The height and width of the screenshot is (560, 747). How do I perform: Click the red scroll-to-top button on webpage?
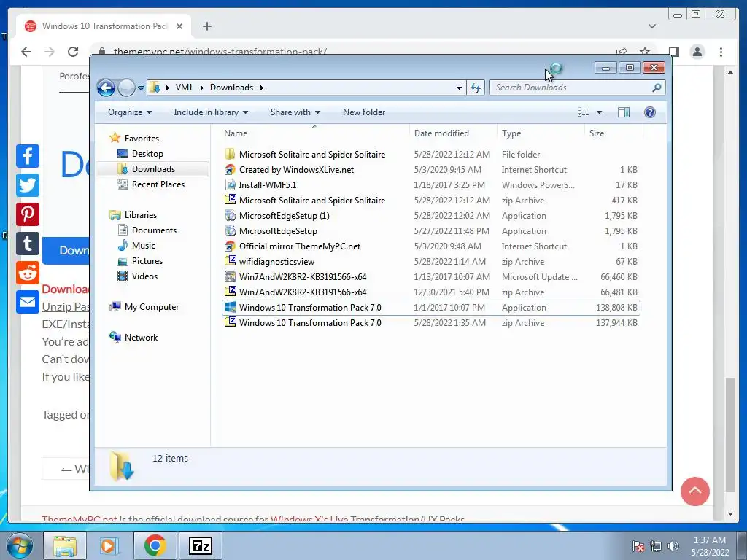(694, 491)
